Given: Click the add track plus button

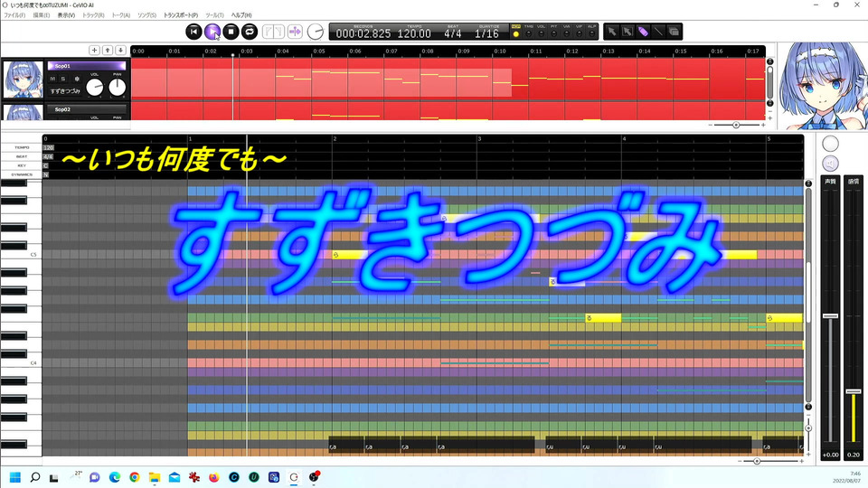Looking at the screenshot, I should tap(94, 51).
